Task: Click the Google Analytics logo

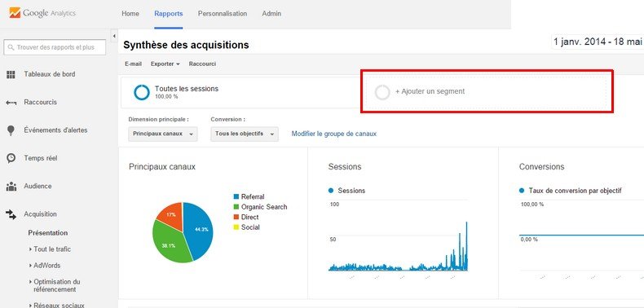Action: point(42,13)
